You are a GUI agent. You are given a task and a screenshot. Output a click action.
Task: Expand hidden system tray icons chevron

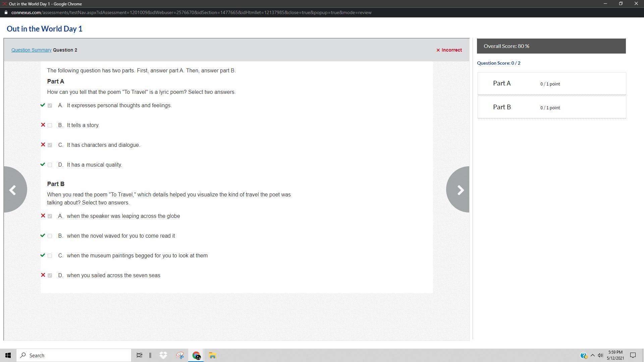[592, 355]
